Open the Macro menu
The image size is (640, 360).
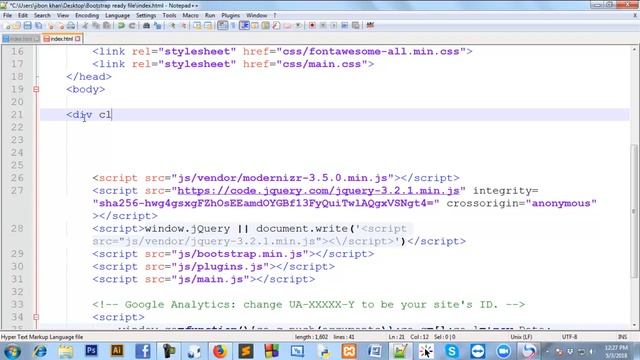pos(190,16)
